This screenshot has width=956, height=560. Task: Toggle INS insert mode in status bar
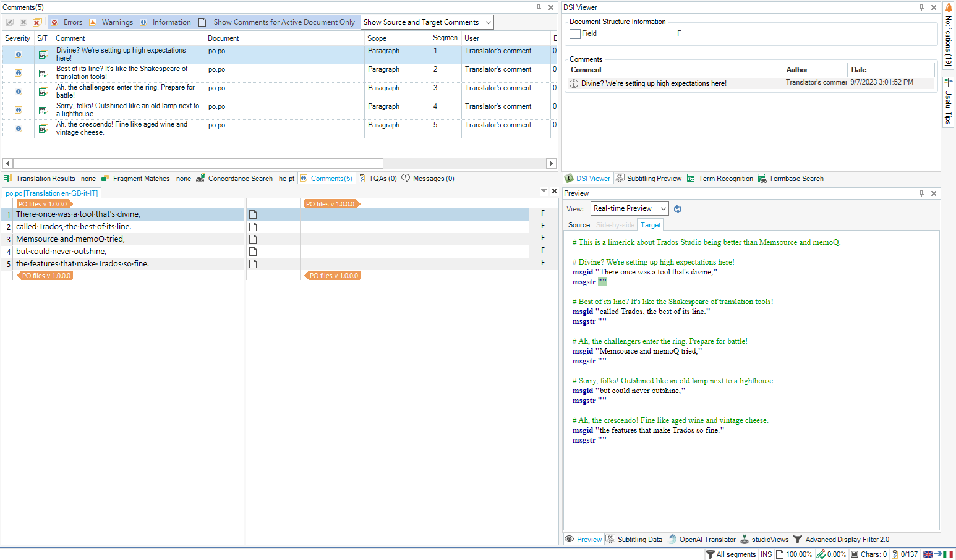pos(766,554)
